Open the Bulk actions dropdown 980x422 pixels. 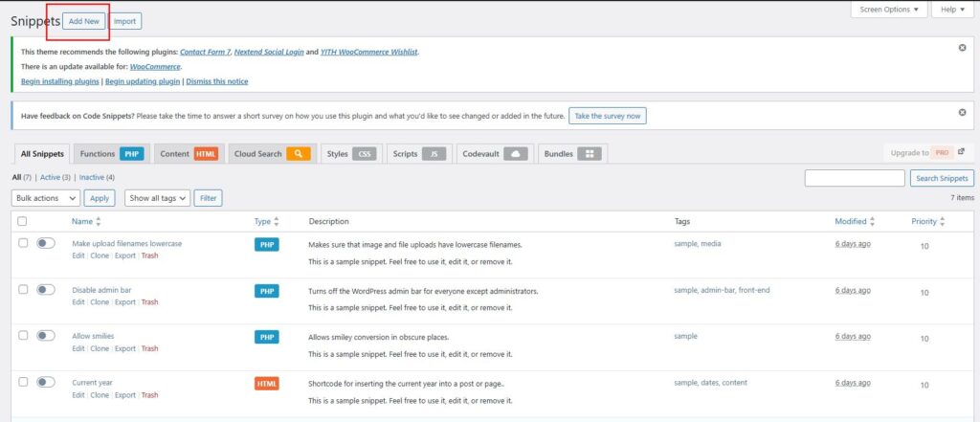46,198
